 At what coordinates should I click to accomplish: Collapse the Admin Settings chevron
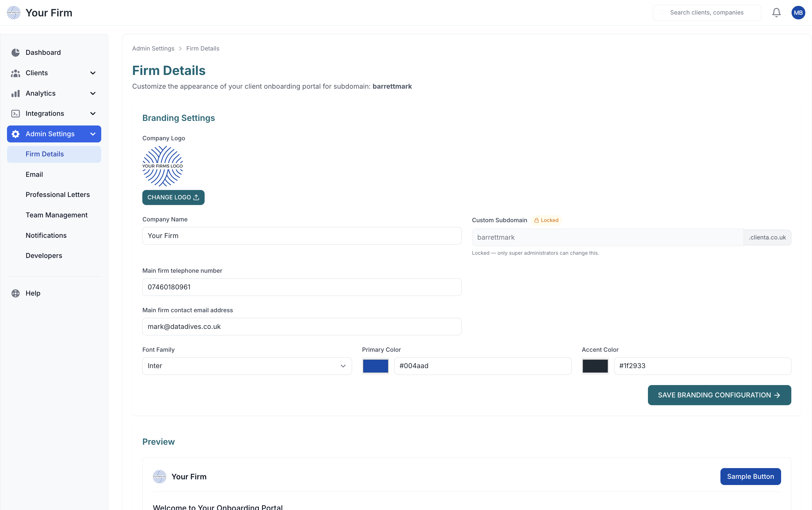click(x=93, y=134)
